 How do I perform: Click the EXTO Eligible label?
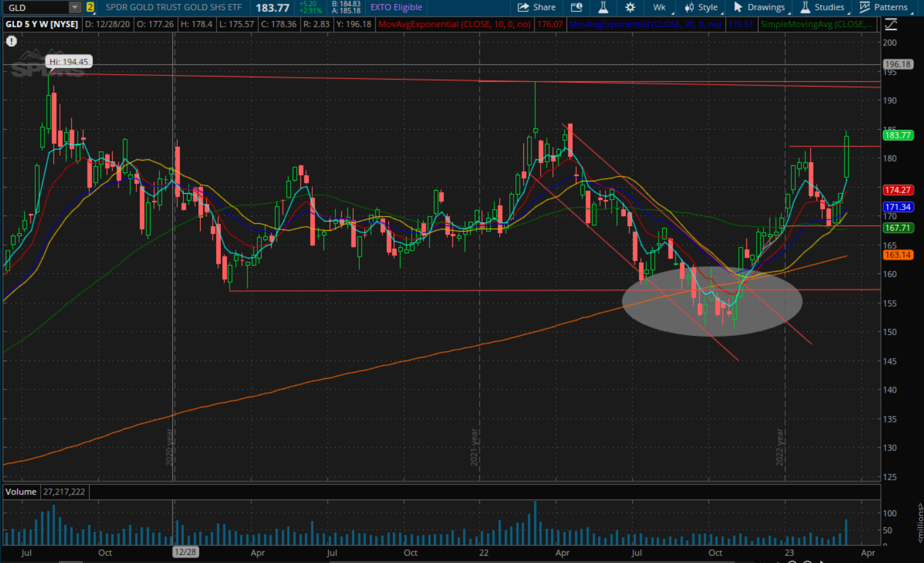point(396,7)
